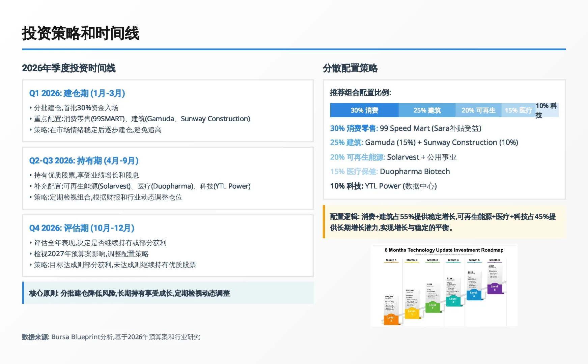Click Month 5 label in roadmap
The width and height of the screenshot is (588, 364).
(474, 260)
